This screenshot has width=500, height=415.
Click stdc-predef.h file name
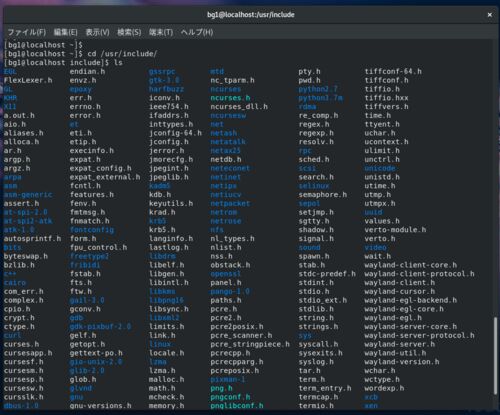click(x=327, y=274)
